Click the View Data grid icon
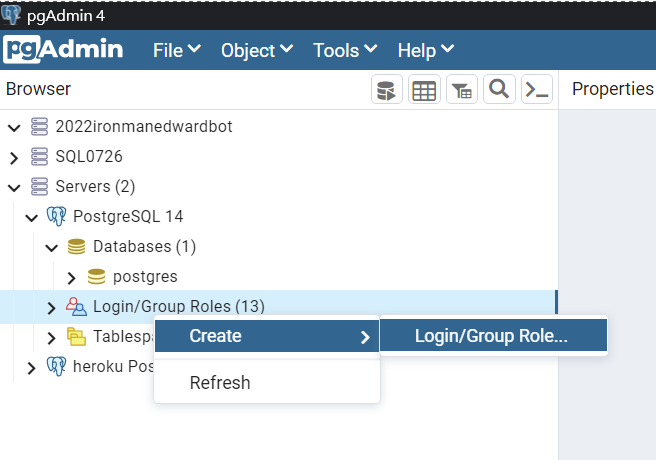 [x=424, y=89]
